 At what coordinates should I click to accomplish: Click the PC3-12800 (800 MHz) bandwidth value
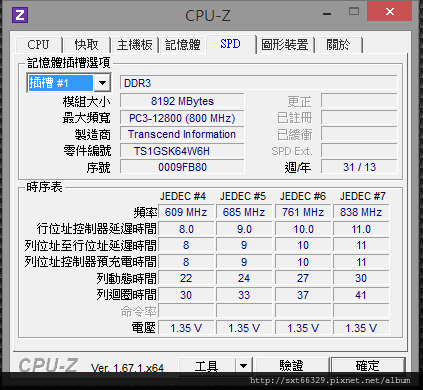click(x=182, y=118)
